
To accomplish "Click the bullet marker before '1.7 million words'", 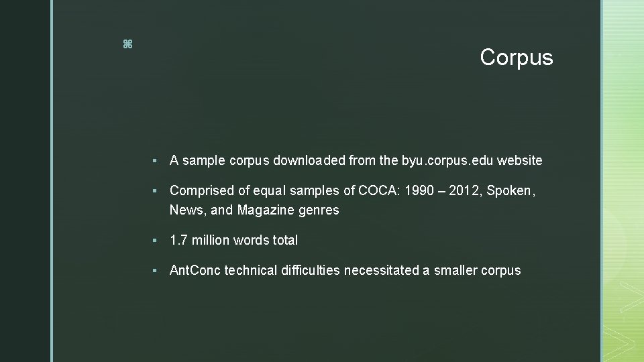I will point(154,240).
